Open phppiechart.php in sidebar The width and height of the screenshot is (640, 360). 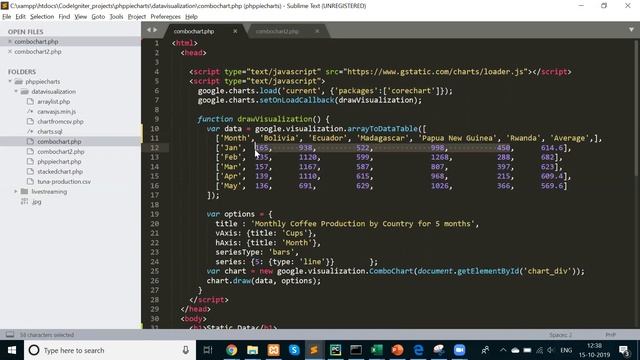tap(59, 162)
